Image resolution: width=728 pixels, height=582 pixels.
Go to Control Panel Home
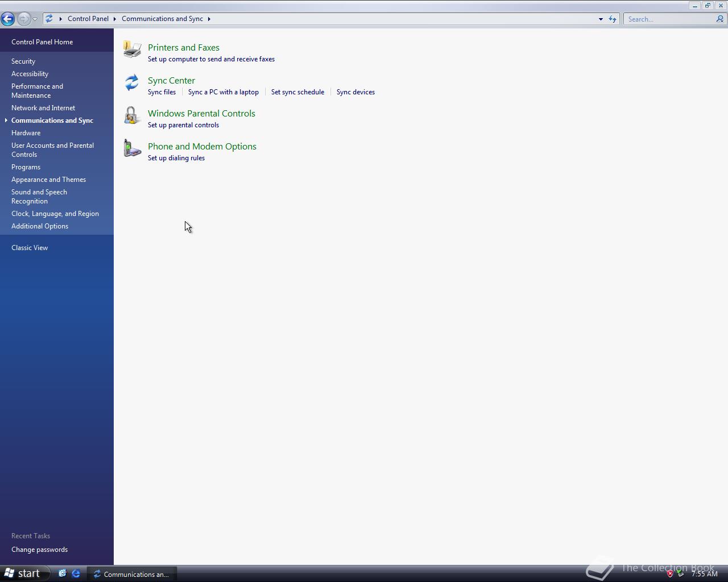tap(42, 42)
